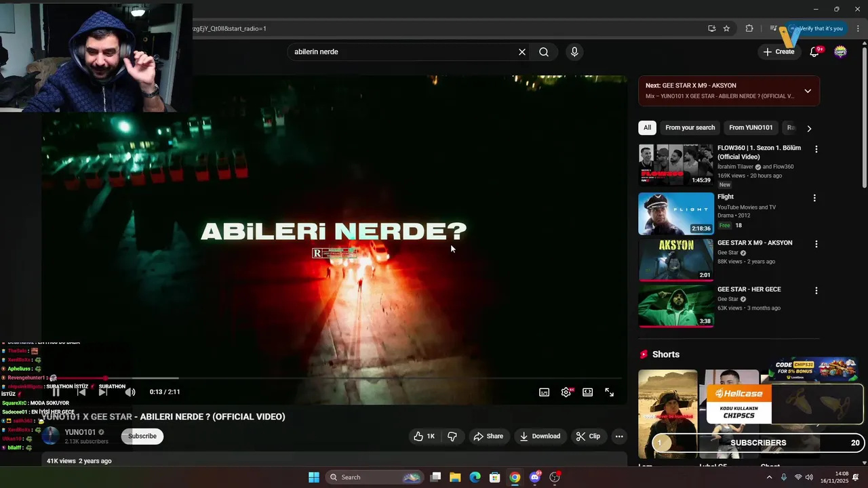Open YUNO101 channel name link
The image size is (868, 488).
pos(80,432)
